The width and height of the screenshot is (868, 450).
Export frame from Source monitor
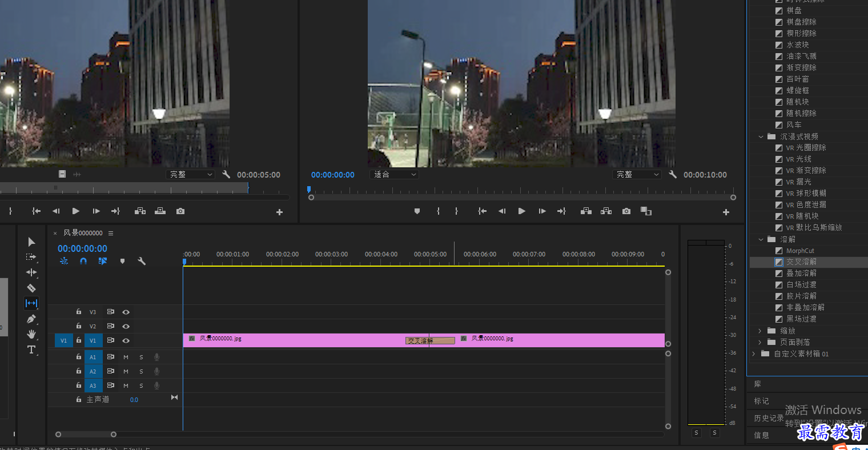(x=180, y=211)
